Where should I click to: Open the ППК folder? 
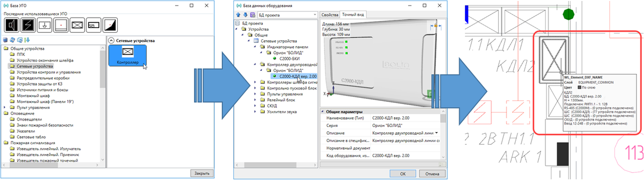(21, 54)
